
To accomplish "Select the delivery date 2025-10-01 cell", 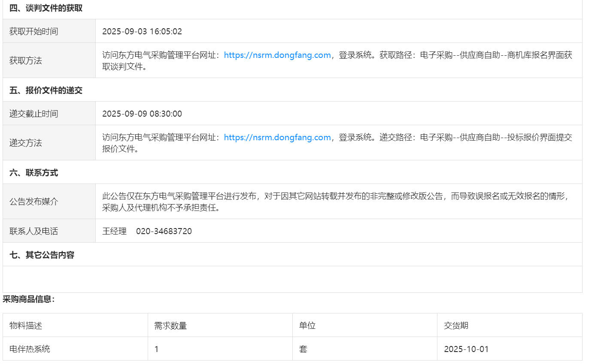I will tap(466, 349).
